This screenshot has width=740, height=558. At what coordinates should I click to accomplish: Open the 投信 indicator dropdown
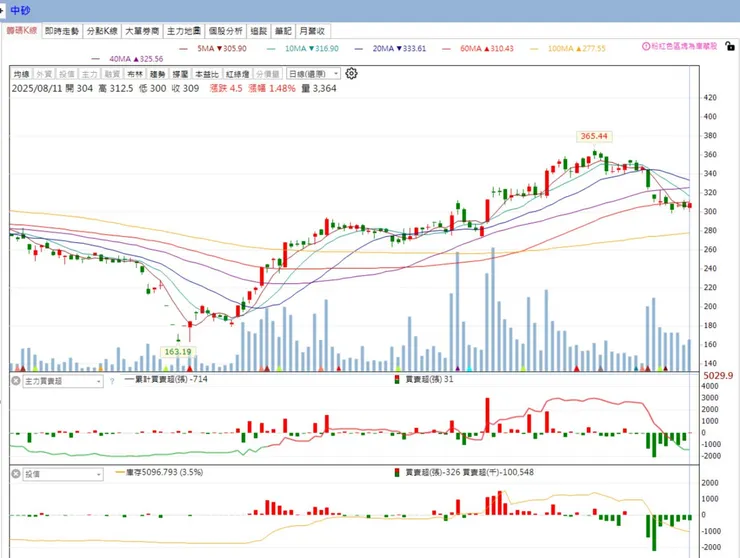(63, 474)
